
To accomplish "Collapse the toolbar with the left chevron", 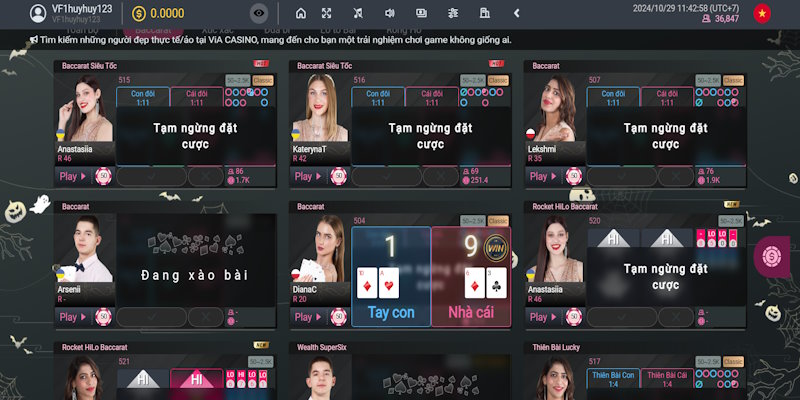I will [516, 13].
